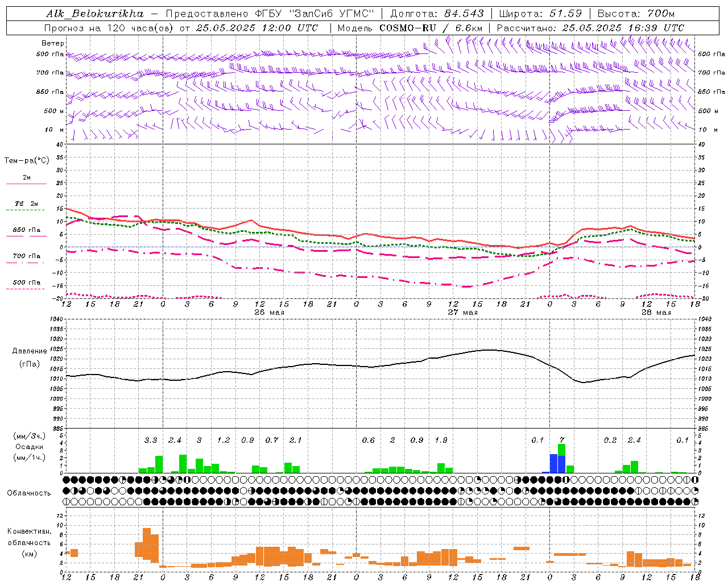Image resolution: width=728 pixels, height=582 pixels.
Task: Click the '(мм/1ч.)' units label
Action: point(28,458)
